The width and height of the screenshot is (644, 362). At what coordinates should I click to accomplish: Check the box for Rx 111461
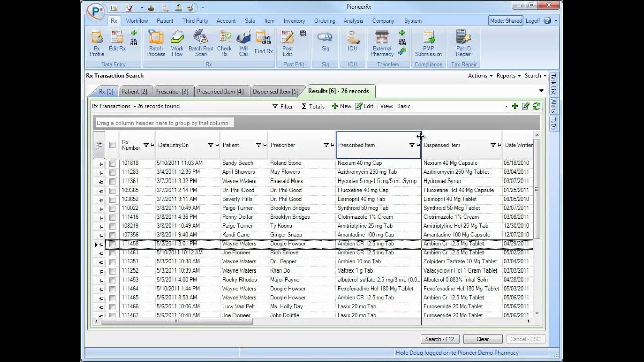(x=112, y=253)
